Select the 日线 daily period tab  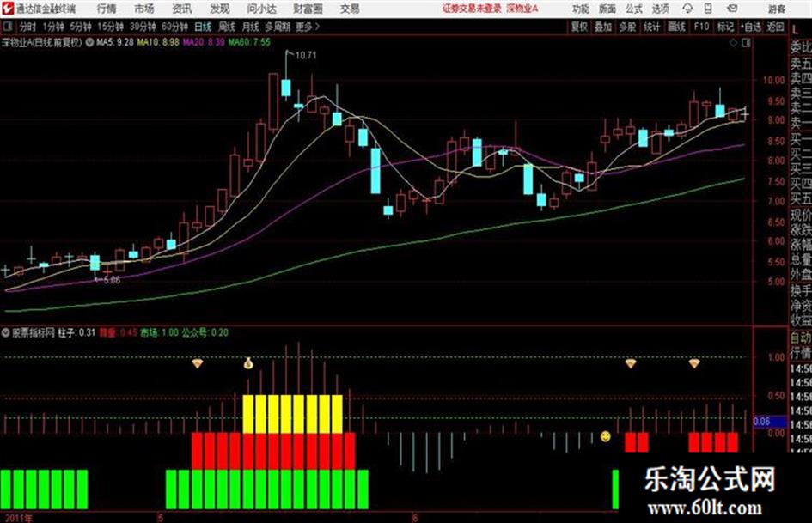coord(203,27)
